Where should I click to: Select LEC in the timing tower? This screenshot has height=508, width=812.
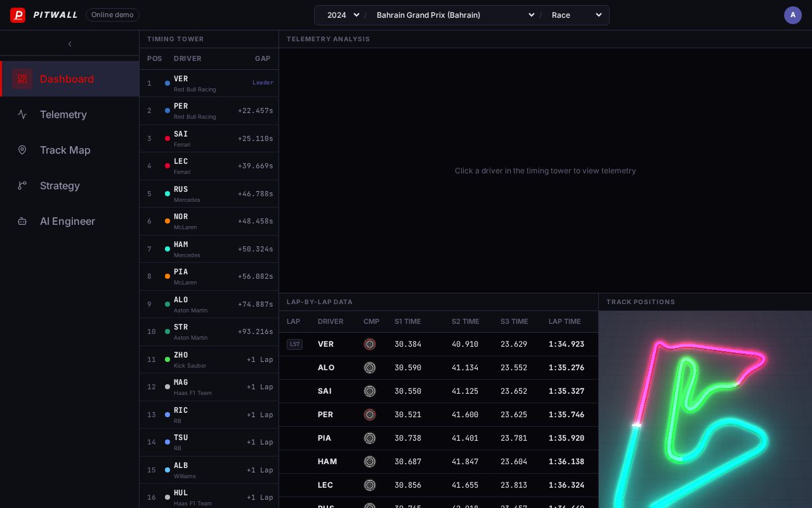(209, 166)
